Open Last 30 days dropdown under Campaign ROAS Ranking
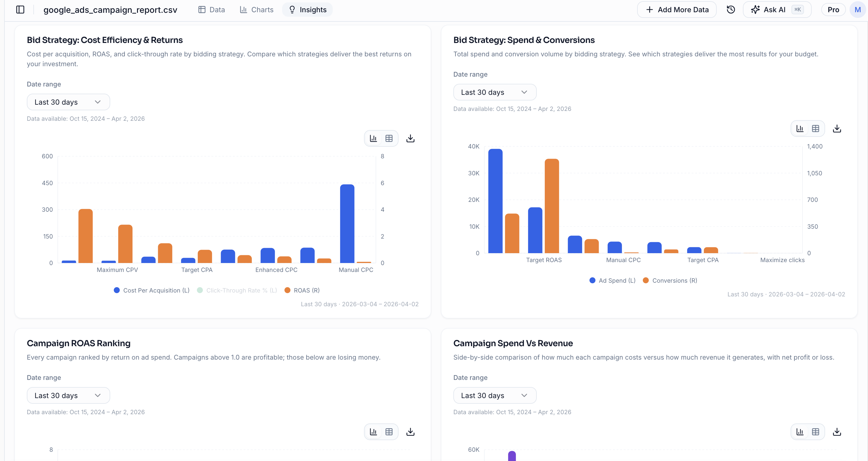Image resolution: width=868 pixels, height=461 pixels. (x=69, y=395)
